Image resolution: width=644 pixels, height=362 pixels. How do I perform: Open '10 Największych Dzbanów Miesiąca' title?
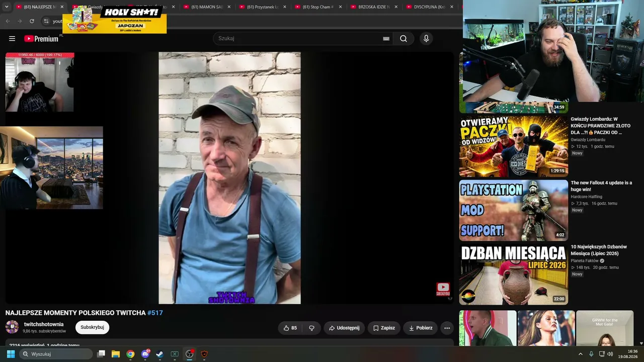[599, 250]
